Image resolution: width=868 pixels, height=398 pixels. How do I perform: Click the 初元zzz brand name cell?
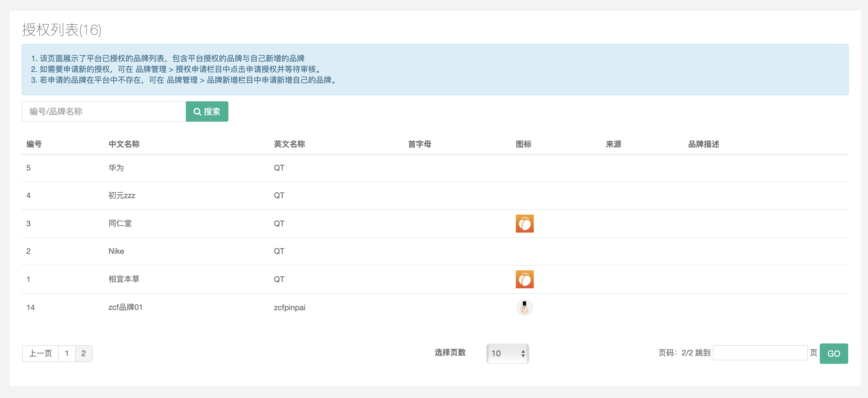coord(122,195)
